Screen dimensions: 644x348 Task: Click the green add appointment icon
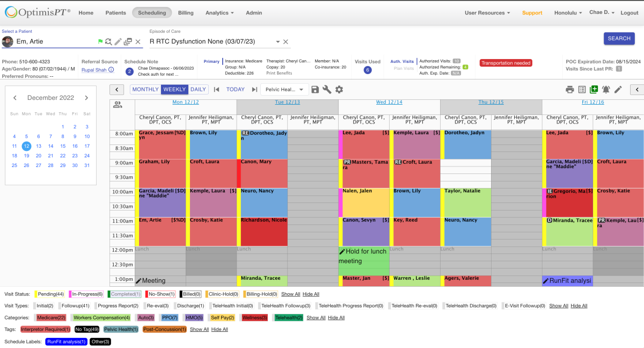594,90
